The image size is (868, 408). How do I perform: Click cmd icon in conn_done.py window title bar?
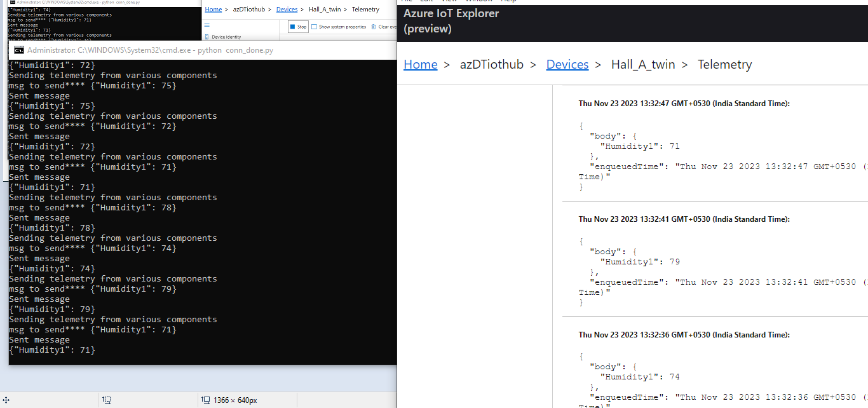point(19,50)
